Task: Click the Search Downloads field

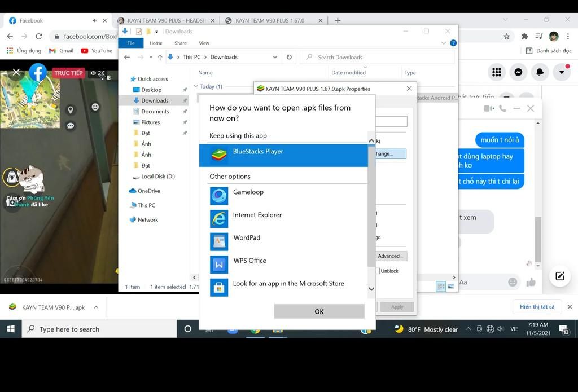Action: 377,57
